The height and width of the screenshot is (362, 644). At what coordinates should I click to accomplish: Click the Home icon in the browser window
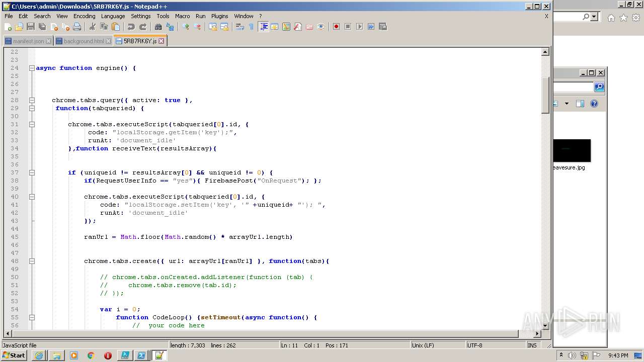(611, 18)
